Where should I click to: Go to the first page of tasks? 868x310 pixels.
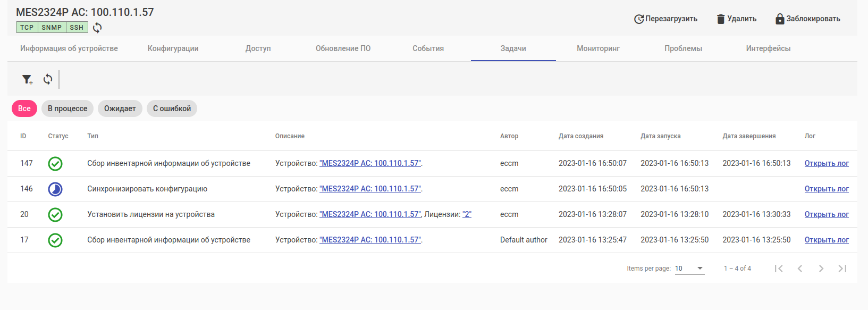coord(779,269)
